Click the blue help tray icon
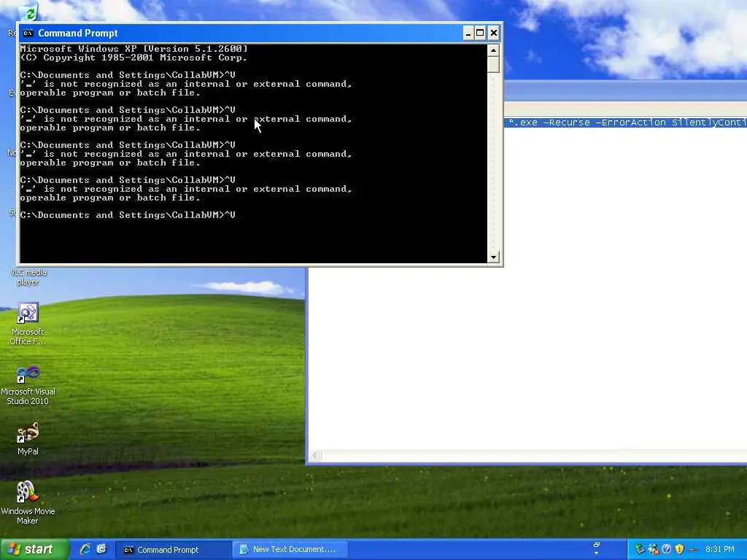This screenshot has width=747, height=560. [667, 550]
